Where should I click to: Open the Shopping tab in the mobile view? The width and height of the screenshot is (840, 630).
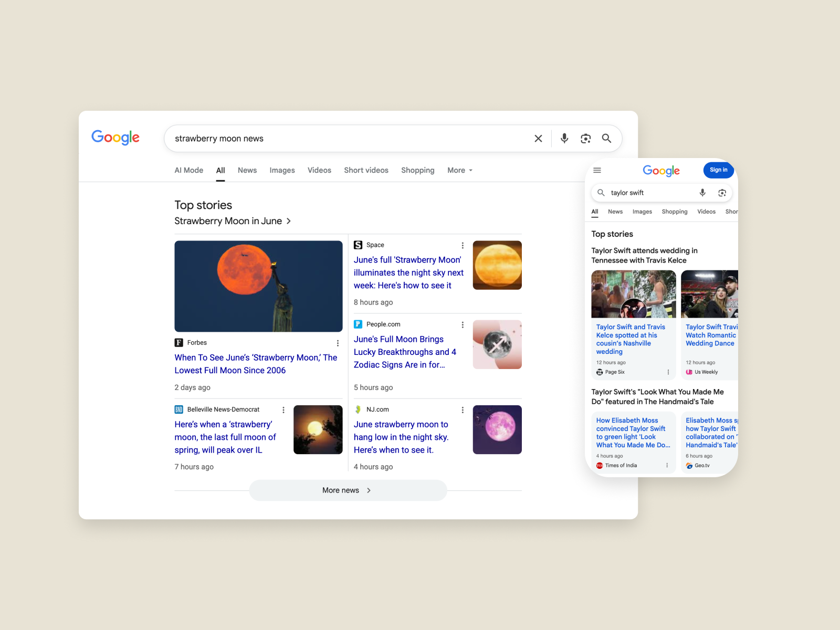(675, 212)
